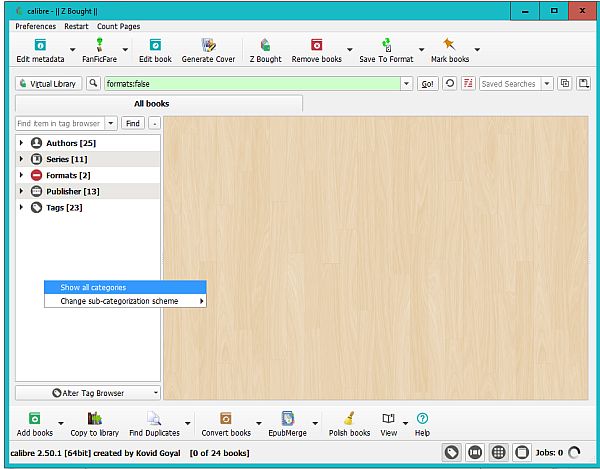
Task: Expand the Authors [25] category
Action: 21,143
